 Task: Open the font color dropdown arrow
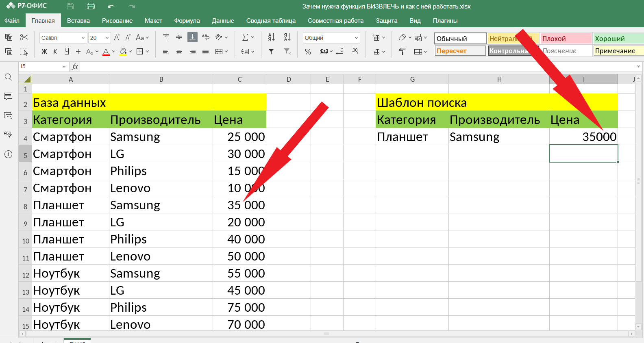pos(113,52)
